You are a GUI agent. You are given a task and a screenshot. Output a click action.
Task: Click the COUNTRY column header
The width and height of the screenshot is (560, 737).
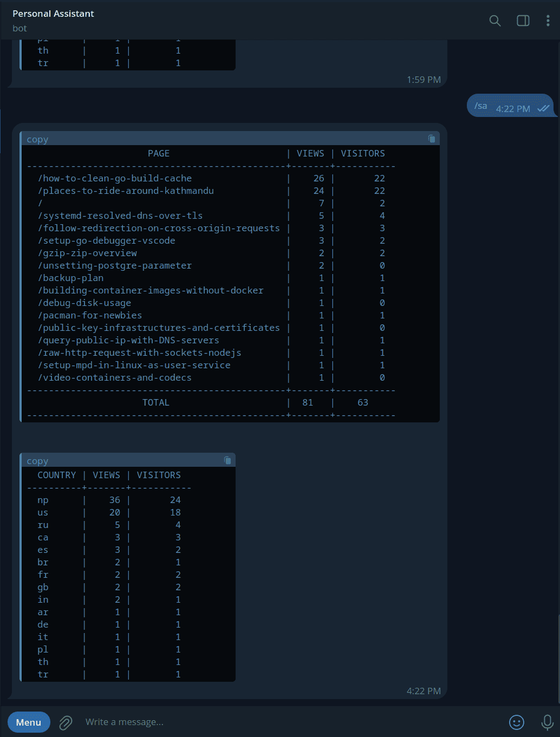57,475
